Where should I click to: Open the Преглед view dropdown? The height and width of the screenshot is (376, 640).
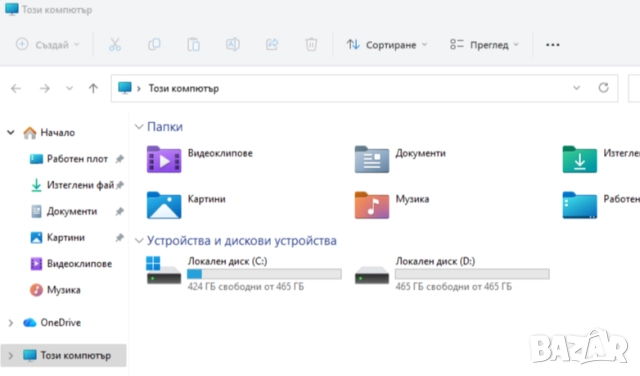[484, 44]
